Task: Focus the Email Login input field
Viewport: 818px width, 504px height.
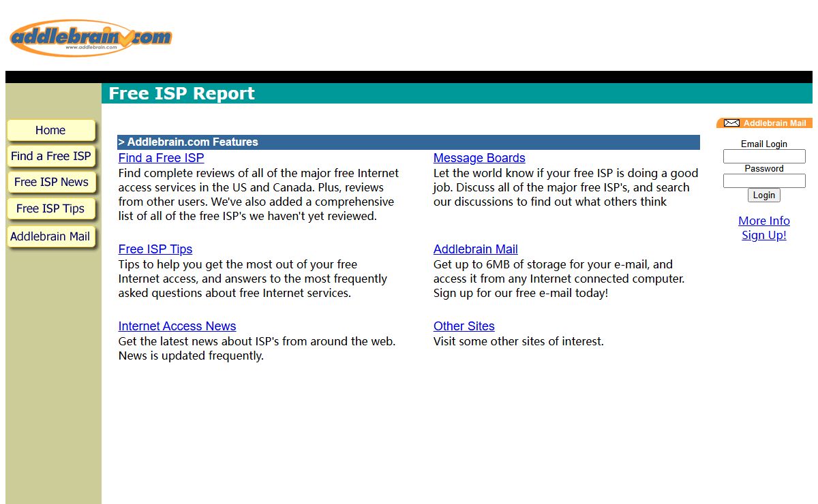Action: [764, 157]
